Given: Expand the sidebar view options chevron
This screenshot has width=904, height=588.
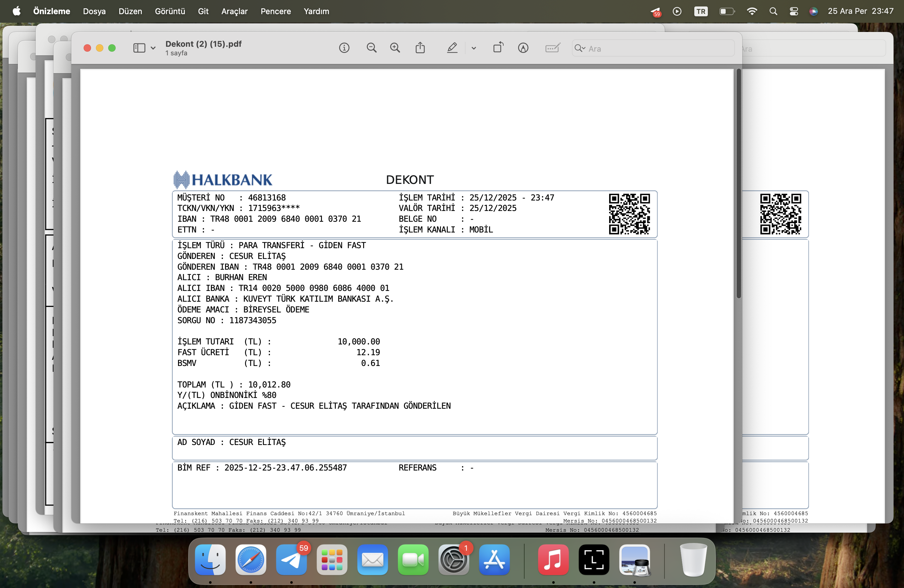Looking at the screenshot, I should pyautogui.click(x=153, y=48).
